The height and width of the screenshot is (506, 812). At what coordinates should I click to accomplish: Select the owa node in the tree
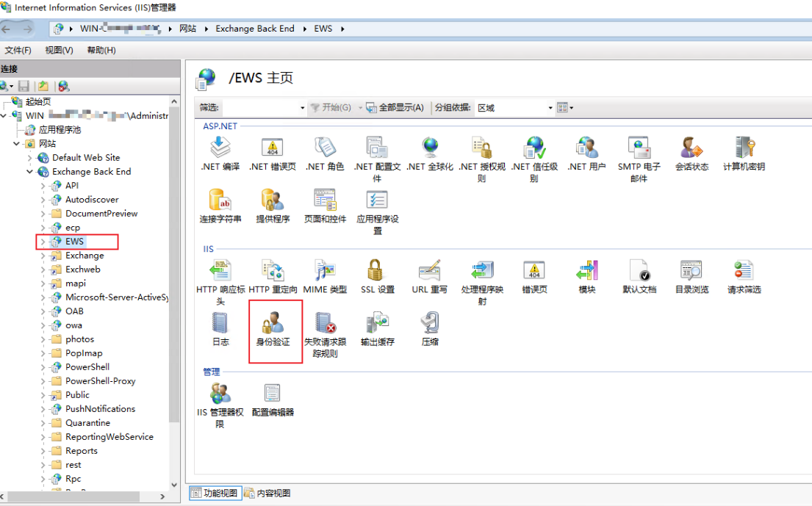pyautogui.click(x=73, y=325)
